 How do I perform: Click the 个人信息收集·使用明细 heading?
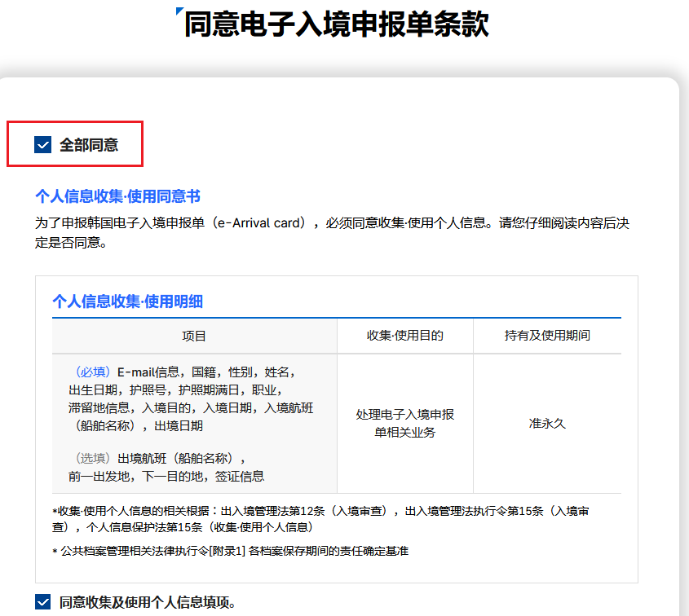[x=127, y=301]
